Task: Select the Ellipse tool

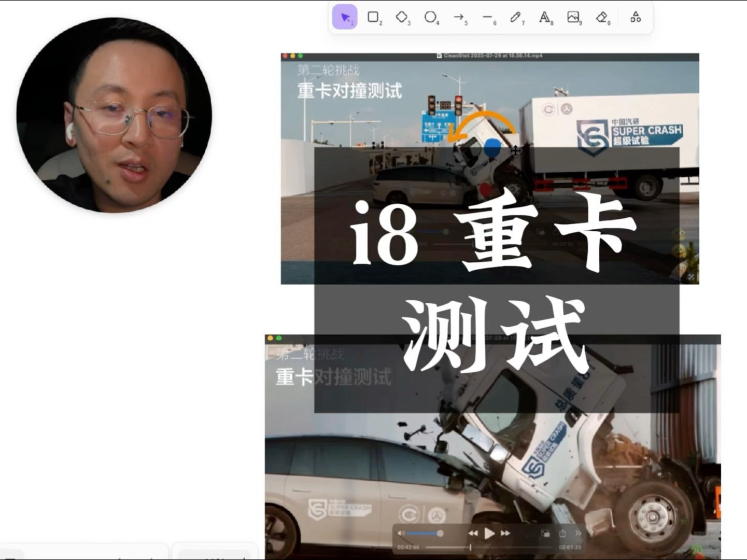Action: (431, 17)
